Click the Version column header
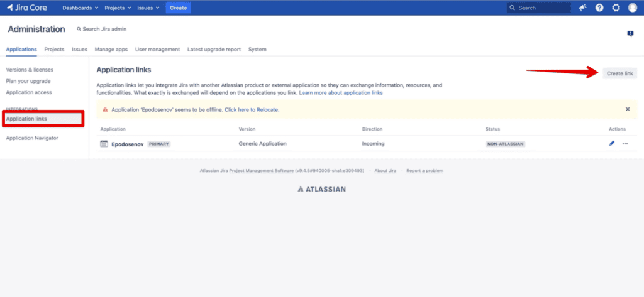 pyautogui.click(x=247, y=129)
